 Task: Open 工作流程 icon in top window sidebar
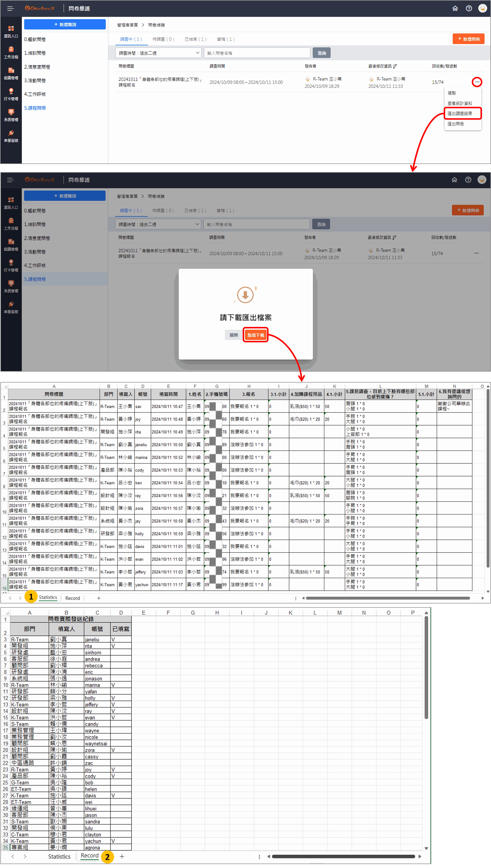point(11,50)
